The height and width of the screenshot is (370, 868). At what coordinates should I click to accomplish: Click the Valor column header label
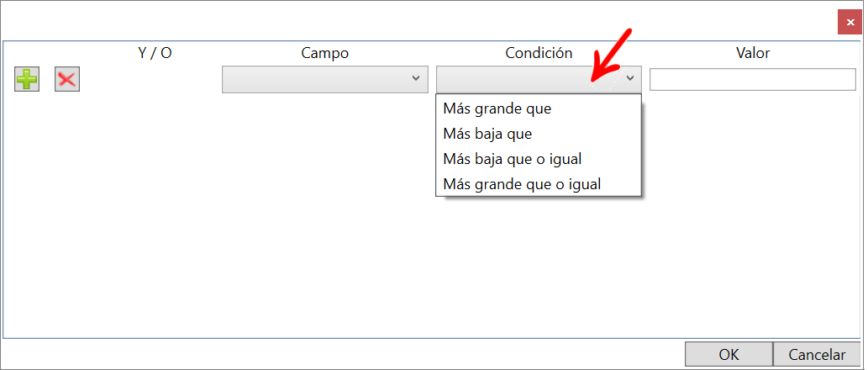753,53
